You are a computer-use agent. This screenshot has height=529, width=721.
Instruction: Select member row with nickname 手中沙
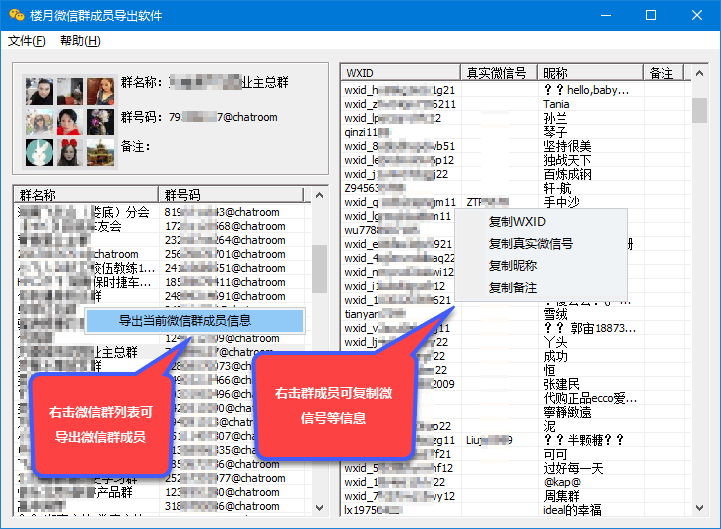tap(516, 202)
